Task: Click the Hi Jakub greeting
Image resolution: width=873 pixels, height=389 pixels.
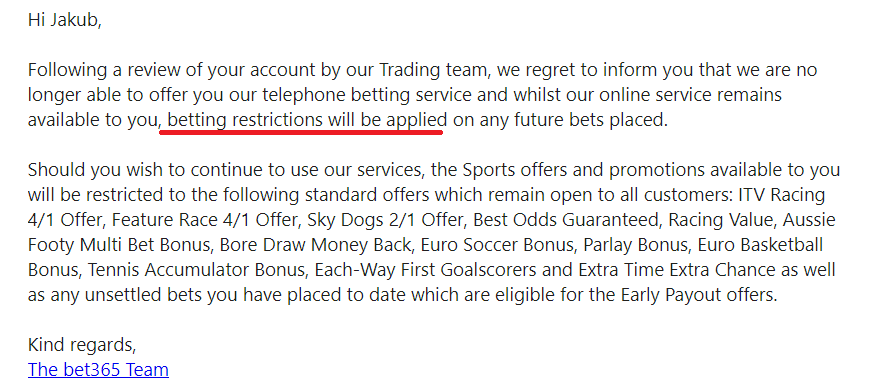Action: tap(65, 21)
